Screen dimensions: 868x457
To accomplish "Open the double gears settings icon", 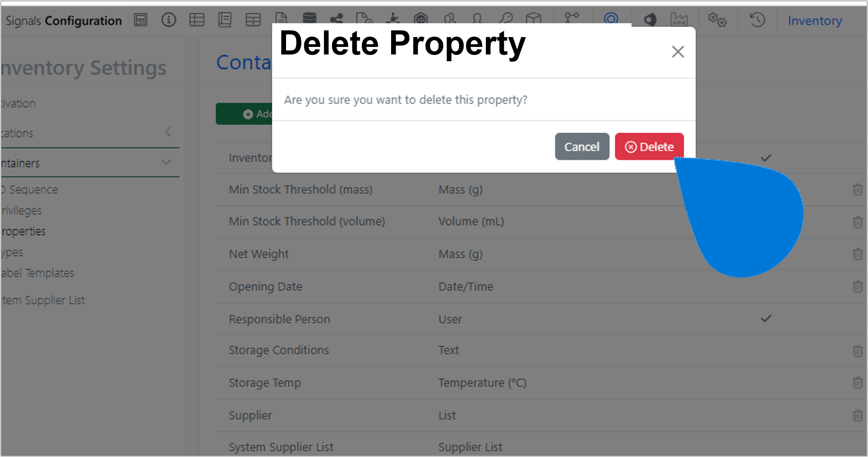I will click(x=717, y=20).
